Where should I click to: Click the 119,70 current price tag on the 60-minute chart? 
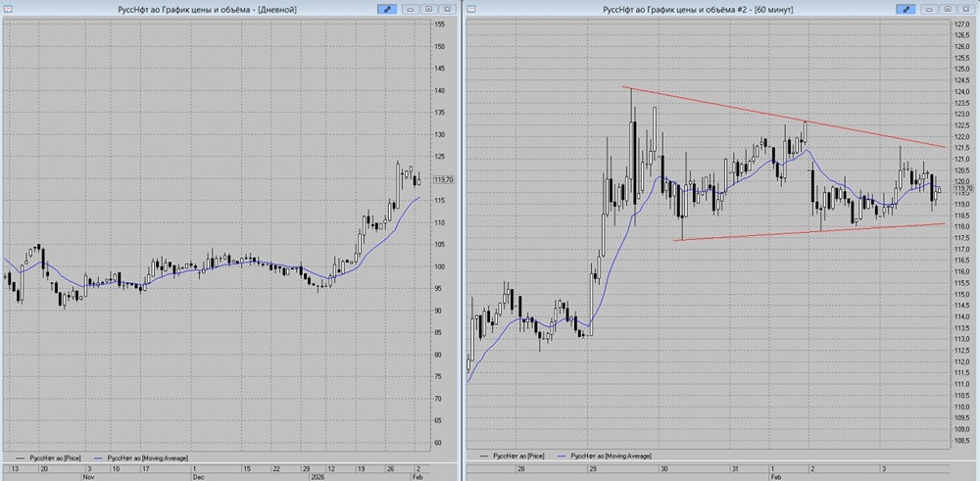tap(963, 188)
